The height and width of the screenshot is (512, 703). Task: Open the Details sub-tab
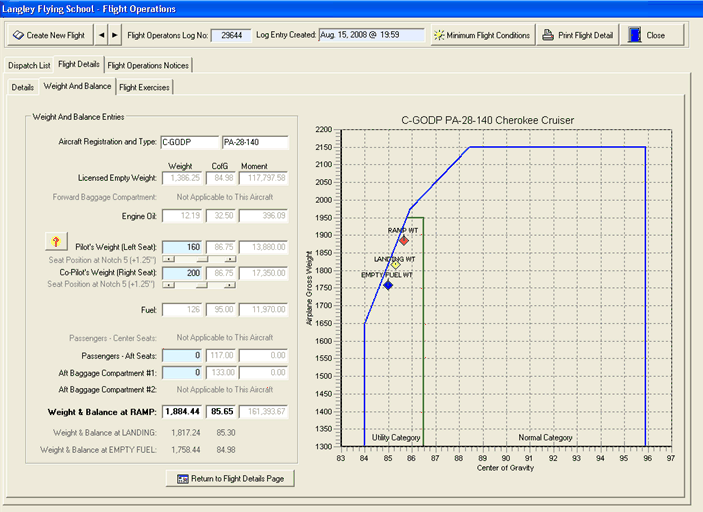(23, 87)
